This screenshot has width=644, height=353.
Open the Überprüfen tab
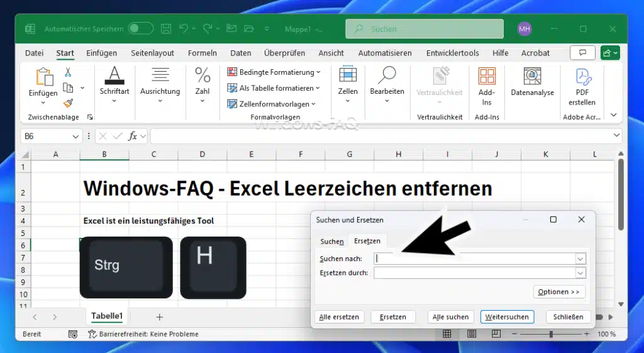pyautogui.click(x=284, y=53)
